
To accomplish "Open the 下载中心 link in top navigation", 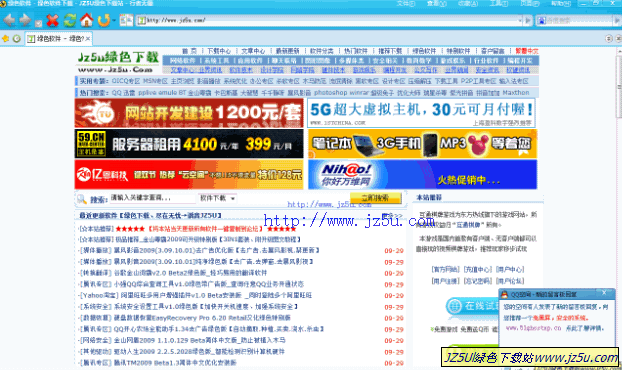I will 219,51.
